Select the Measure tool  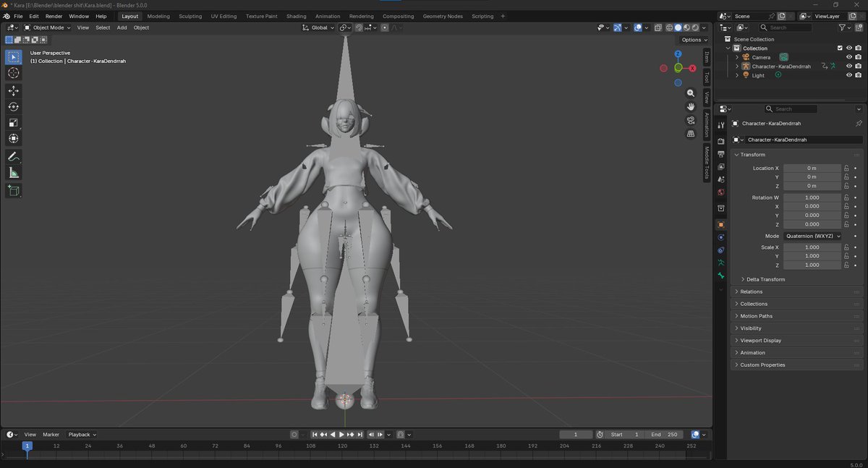point(14,173)
